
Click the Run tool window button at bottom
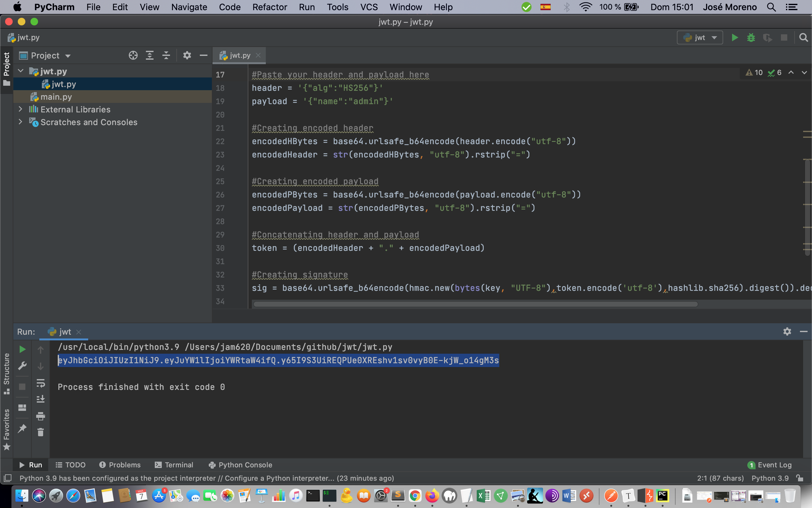tap(30, 465)
